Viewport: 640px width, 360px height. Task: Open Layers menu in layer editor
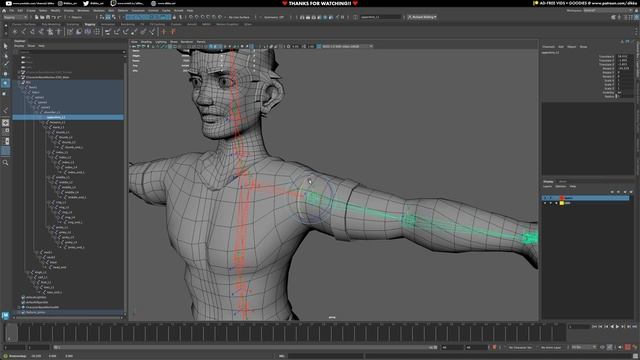click(x=547, y=186)
